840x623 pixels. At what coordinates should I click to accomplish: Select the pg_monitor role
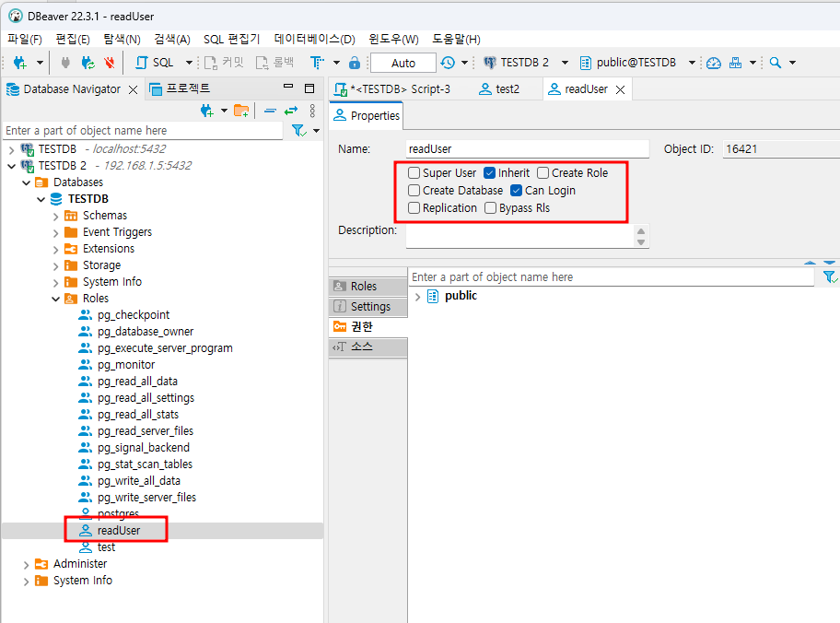pyautogui.click(x=126, y=365)
